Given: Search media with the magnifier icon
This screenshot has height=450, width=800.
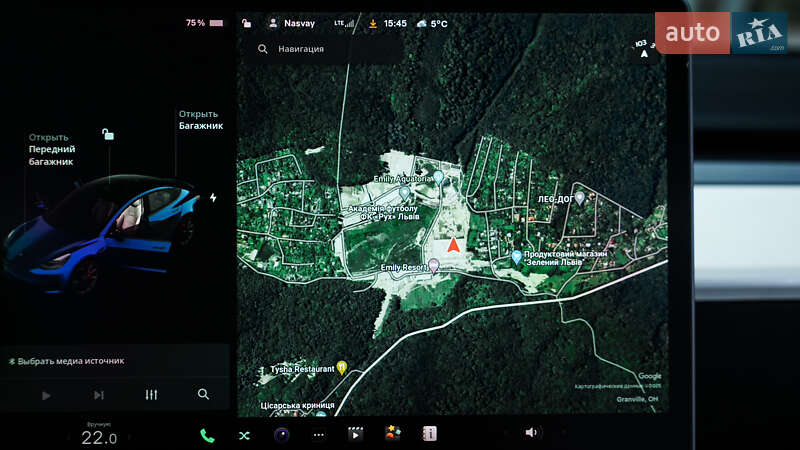Looking at the screenshot, I should [x=203, y=394].
